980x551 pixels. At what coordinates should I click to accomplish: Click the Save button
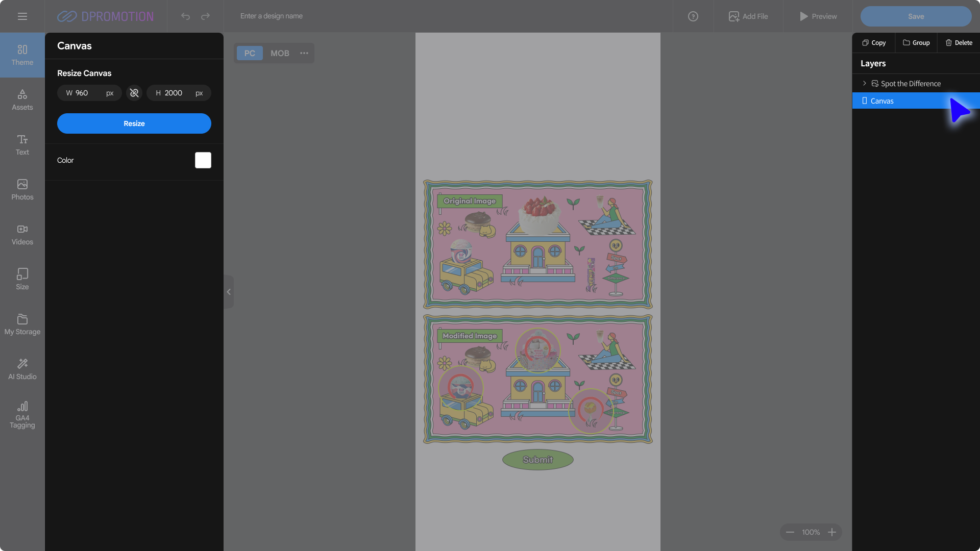(x=916, y=16)
